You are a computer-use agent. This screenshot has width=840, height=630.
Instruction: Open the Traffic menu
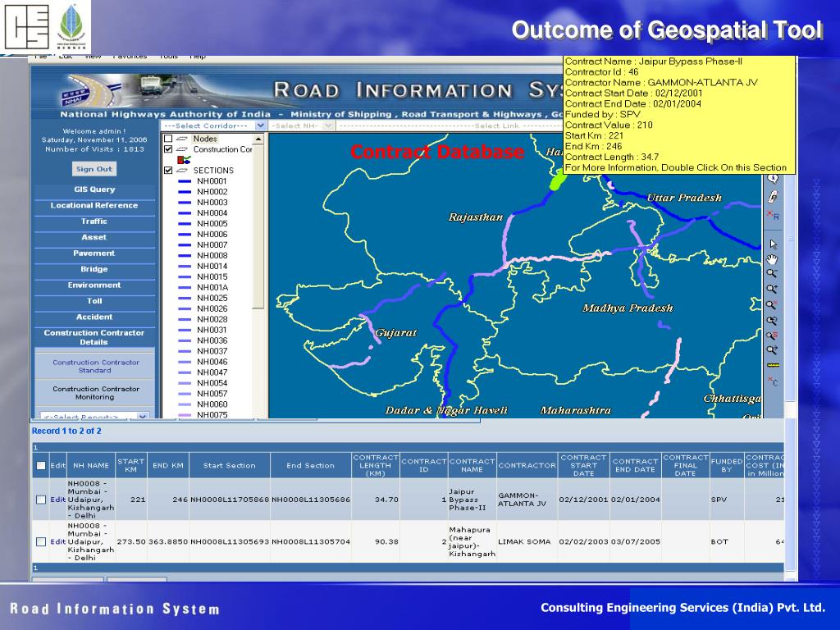tap(94, 221)
